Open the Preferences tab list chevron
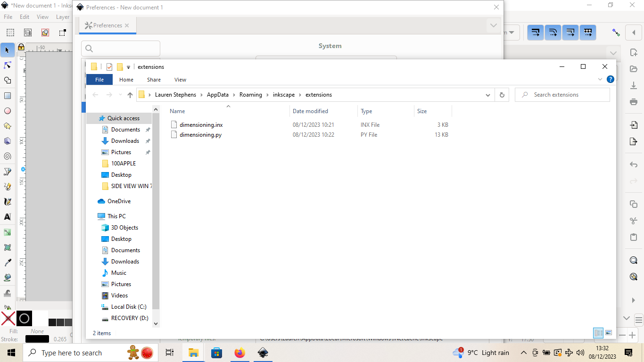Screen dimensions: 644x362 494,25
